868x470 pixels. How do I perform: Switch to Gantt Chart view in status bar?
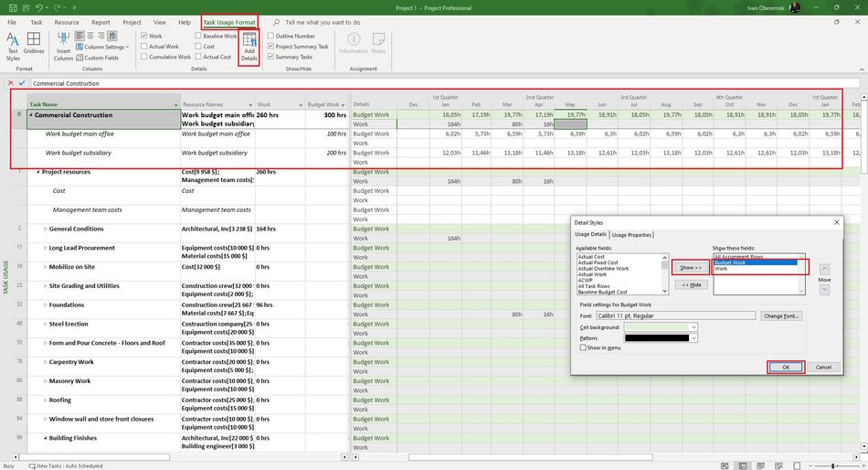pos(725,465)
